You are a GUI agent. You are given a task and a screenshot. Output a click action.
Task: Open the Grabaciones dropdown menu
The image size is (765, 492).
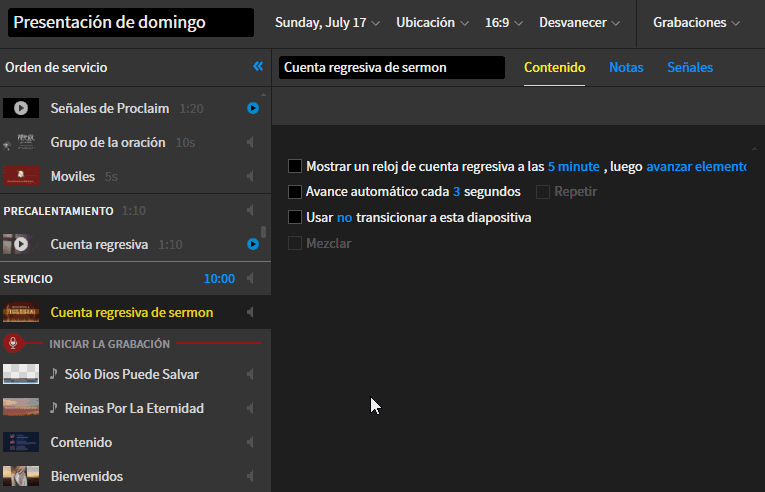(696, 22)
